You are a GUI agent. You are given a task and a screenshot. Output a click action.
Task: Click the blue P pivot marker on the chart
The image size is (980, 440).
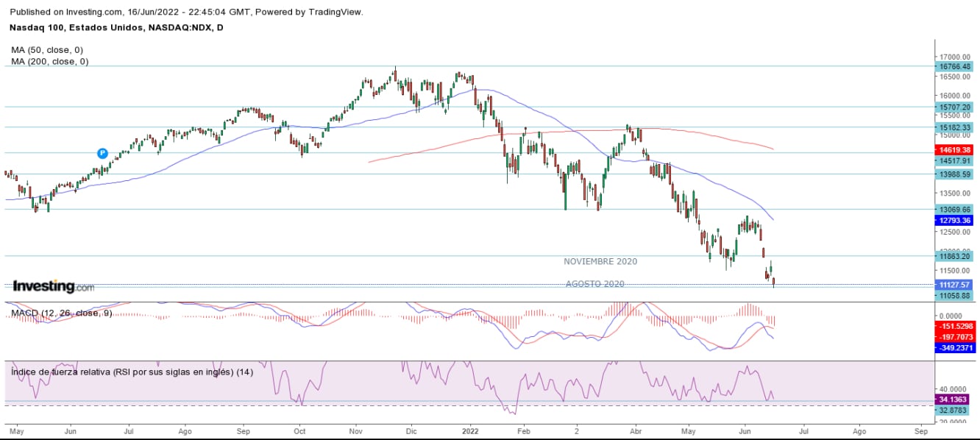(x=102, y=153)
